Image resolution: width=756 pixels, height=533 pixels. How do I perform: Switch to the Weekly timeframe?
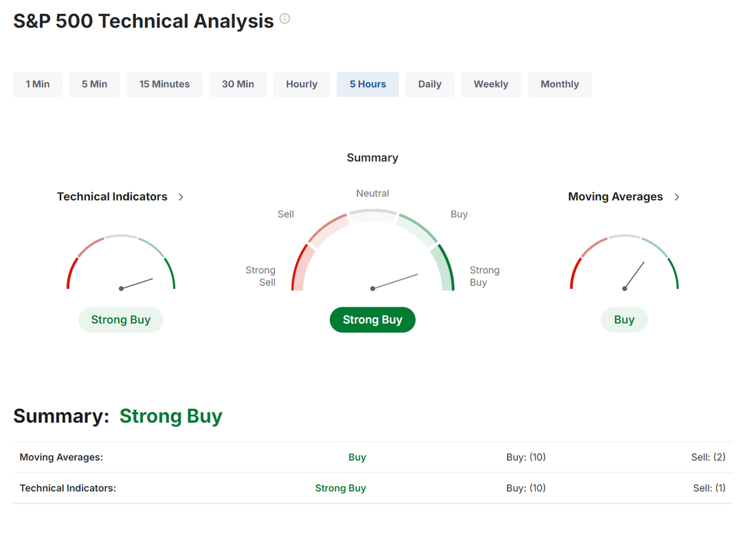pyautogui.click(x=491, y=84)
